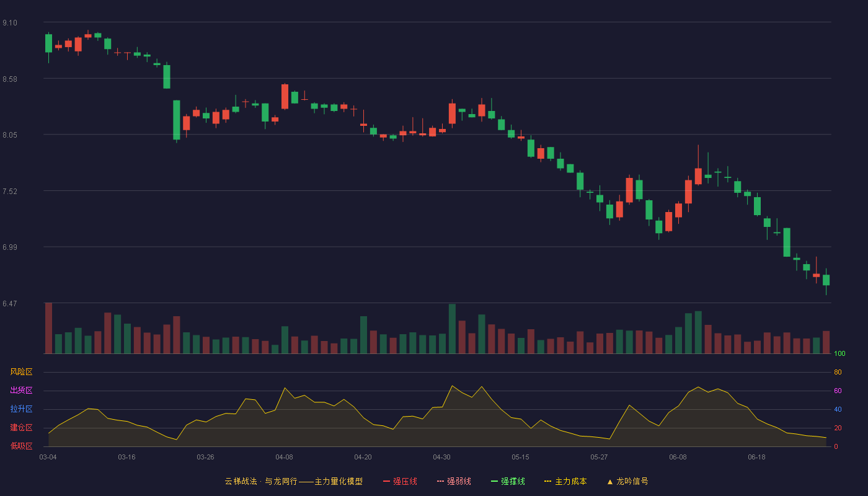Click the 03-04 date label
The height and width of the screenshot is (496, 868).
[x=48, y=457]
